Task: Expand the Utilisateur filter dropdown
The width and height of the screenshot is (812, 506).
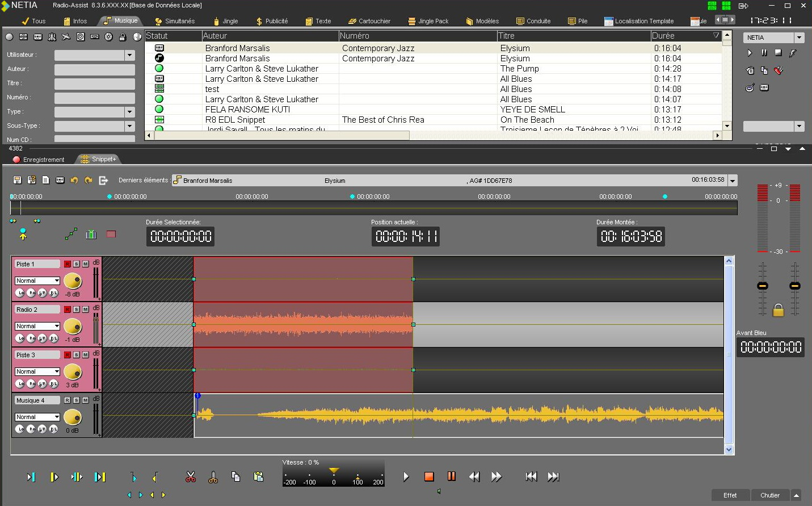Action: 130,55
